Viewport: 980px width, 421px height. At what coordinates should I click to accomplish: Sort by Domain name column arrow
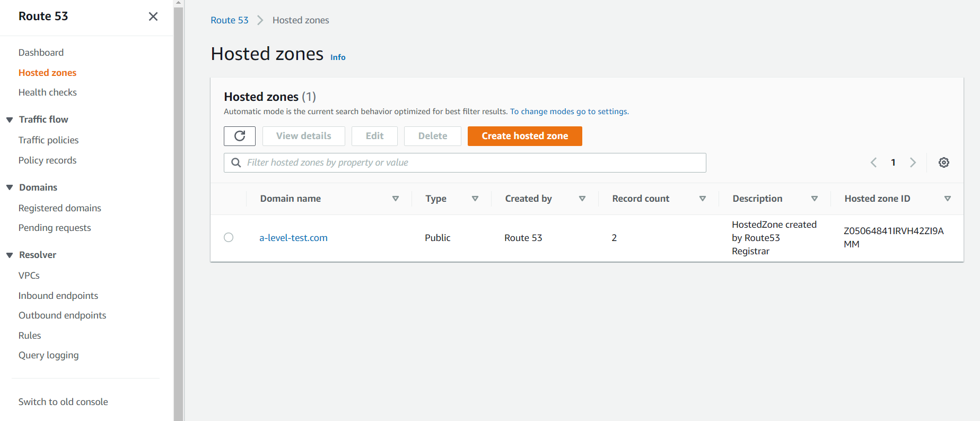[x=395, y=199]
